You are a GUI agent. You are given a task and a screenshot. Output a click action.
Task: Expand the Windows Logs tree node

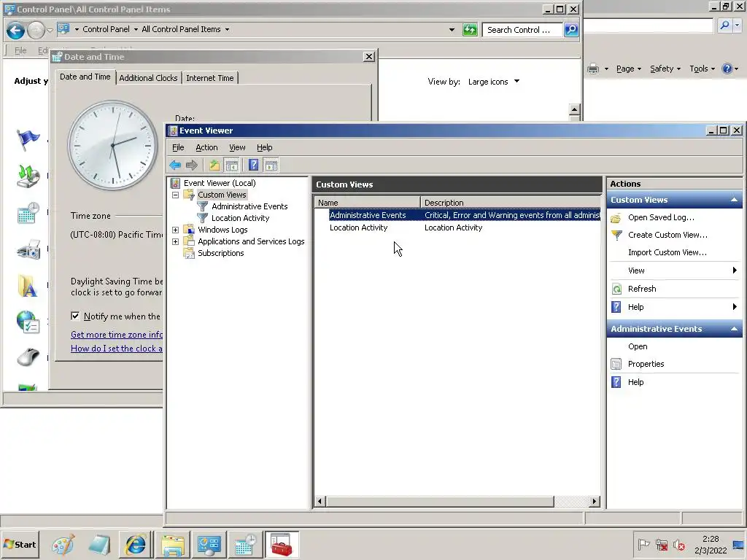[x=175, y=230]
